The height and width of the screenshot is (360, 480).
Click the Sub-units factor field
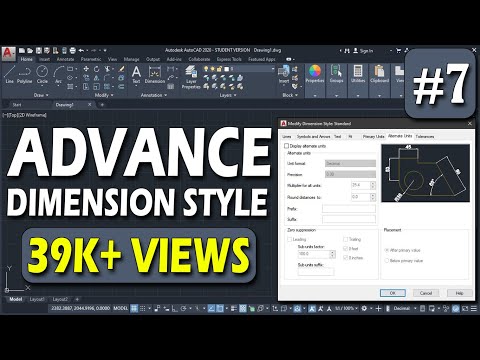[314, 254]
